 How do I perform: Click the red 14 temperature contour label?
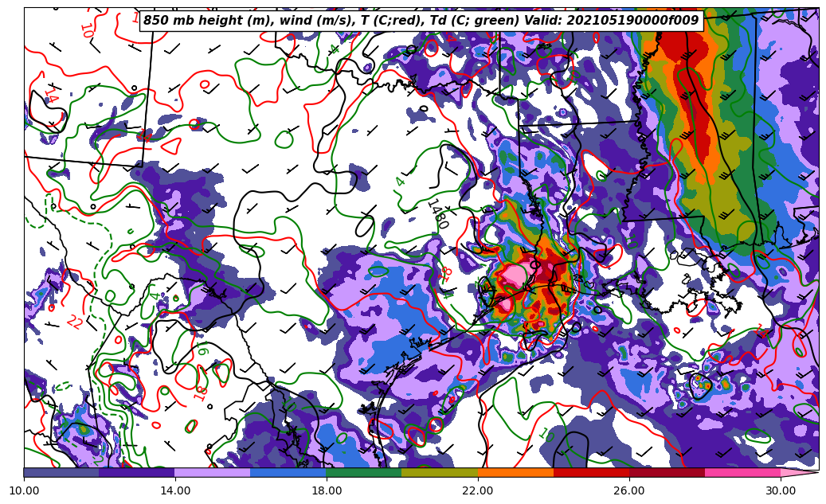click(x=51, y=96)
